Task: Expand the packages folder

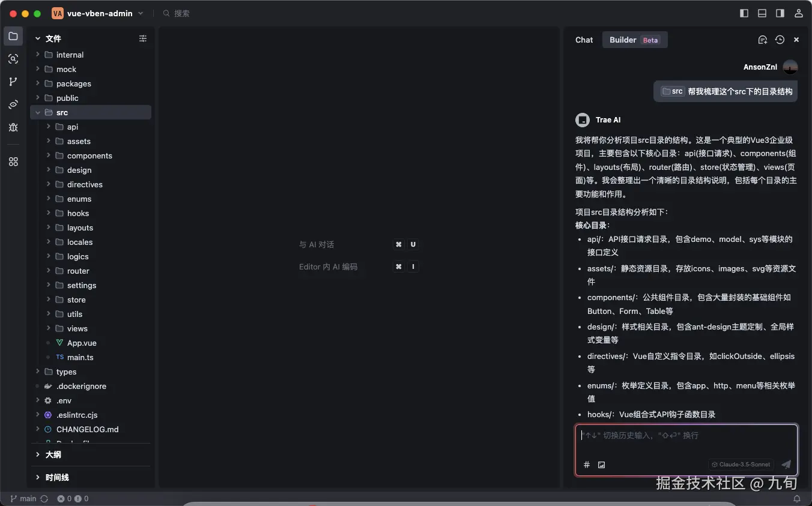Action: tap(91, 83)
